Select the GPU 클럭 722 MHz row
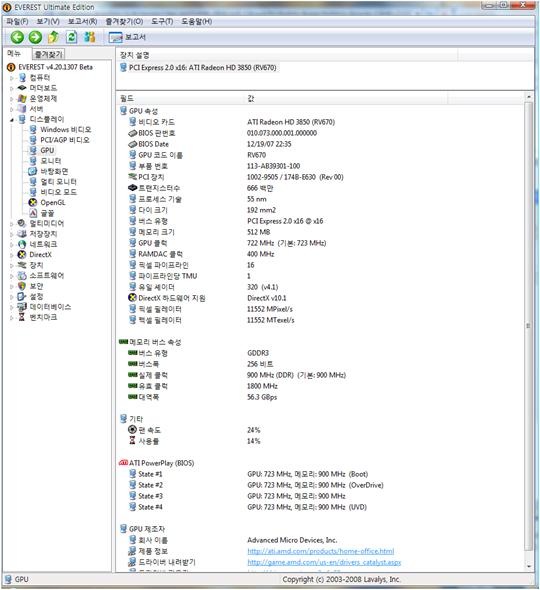Image resolution: width=540 pixels, height=590 pixels. [227, 243]
